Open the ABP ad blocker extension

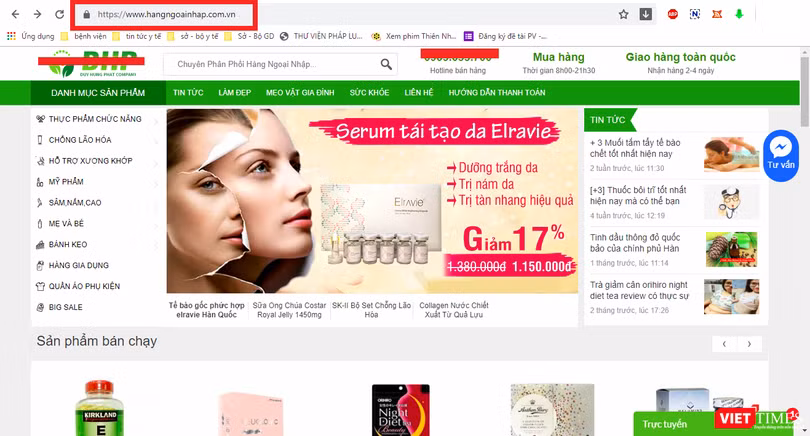click(x=673, y=14)
